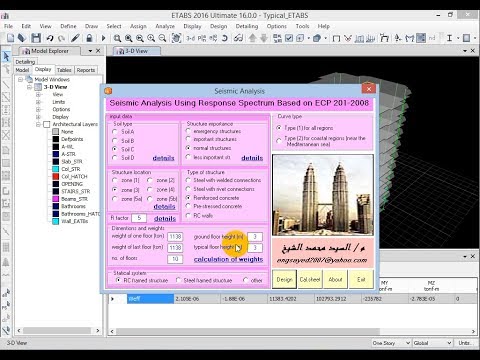Click the ground floor height field
This screenshot has height=360, width=480.
(255, 237)
